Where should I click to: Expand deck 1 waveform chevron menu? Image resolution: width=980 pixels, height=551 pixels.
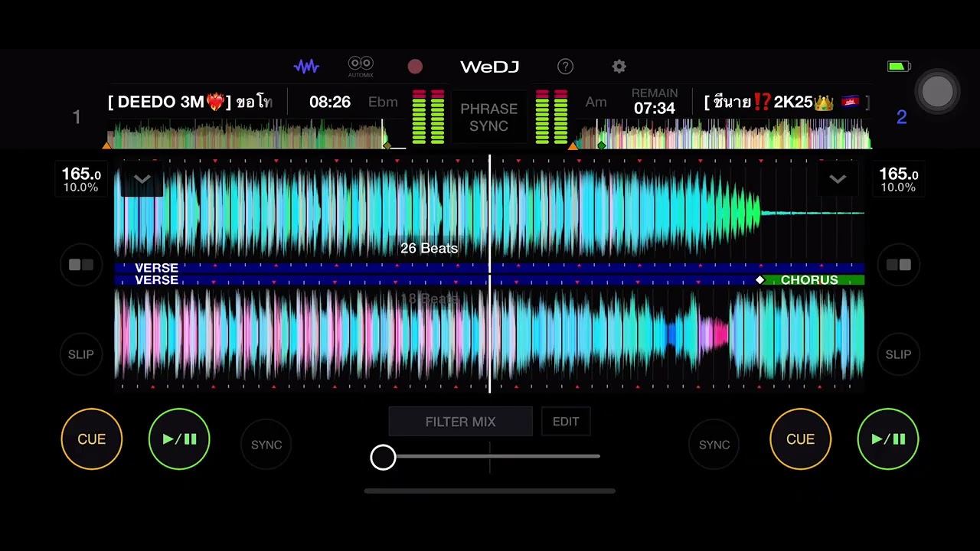point(142,179)
